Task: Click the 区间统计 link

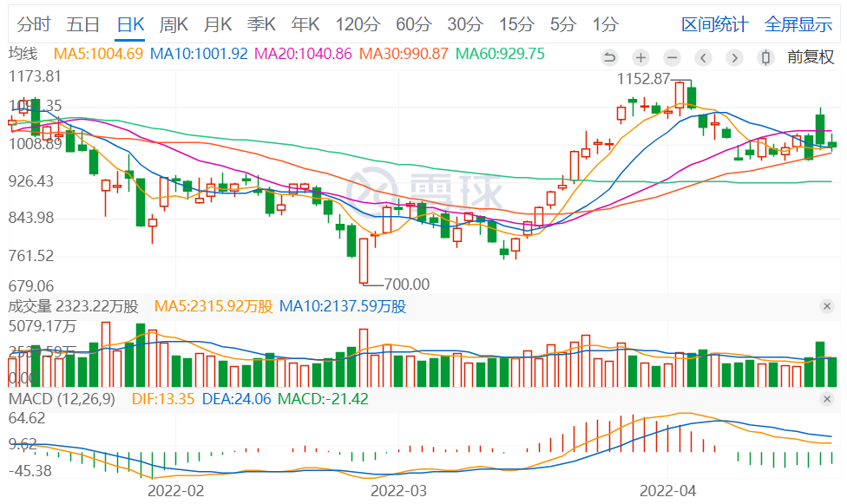Action: click(714, 24)
